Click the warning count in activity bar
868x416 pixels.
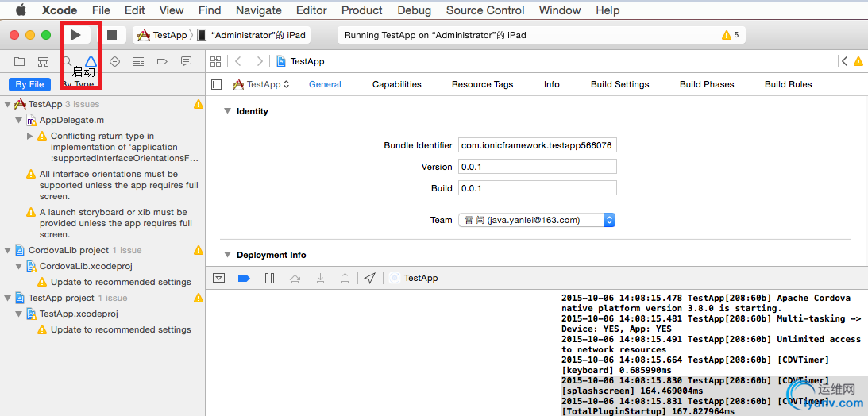(730, 35)
